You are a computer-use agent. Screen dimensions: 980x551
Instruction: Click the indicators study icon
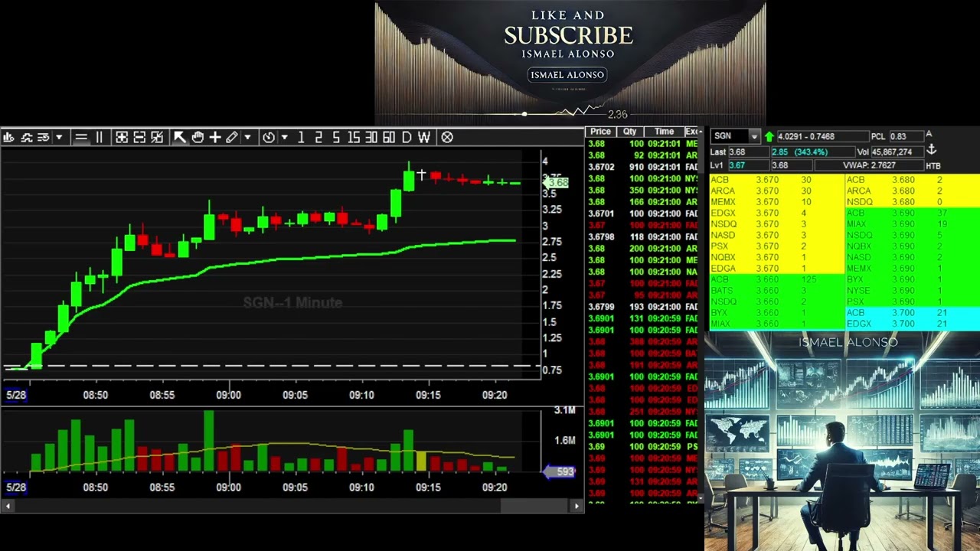[26, 137]
